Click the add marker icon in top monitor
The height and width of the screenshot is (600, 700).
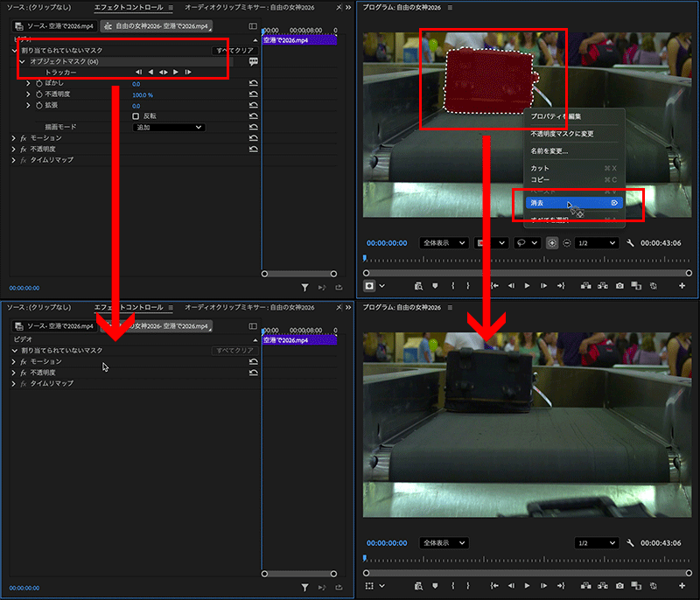pyautogui.click(x=433, y=285)
